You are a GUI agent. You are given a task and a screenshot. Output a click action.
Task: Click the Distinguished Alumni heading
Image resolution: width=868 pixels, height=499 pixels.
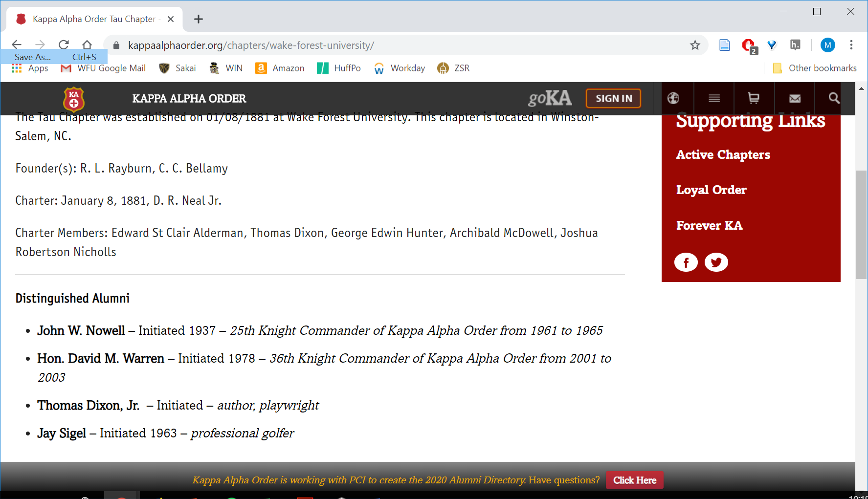[x=72, y=298]
